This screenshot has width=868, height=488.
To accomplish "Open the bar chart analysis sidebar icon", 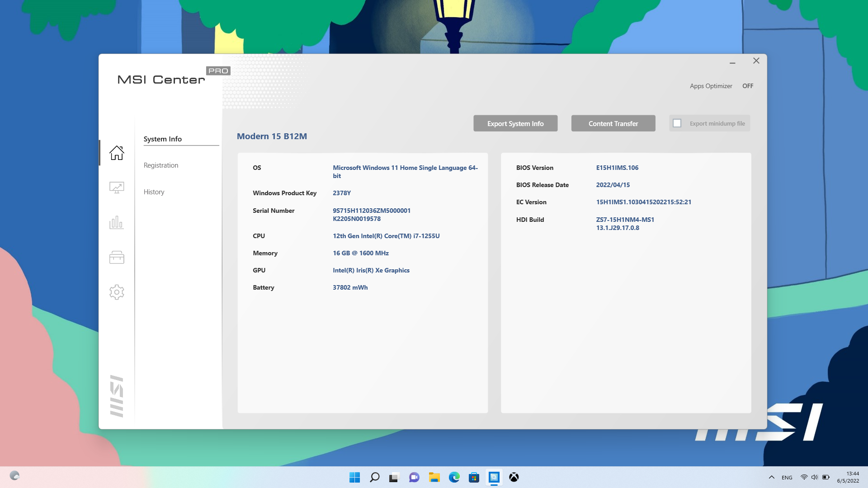I will pos(117,222).
